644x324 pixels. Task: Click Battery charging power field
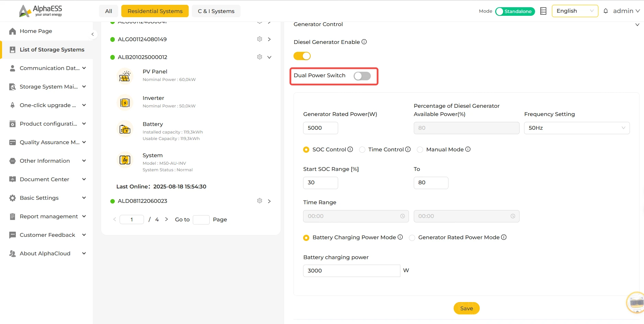click(x=352, y=271)
